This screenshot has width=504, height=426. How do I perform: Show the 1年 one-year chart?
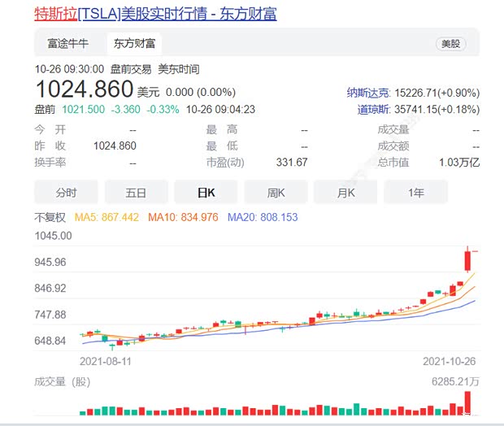tap(415, 193)
